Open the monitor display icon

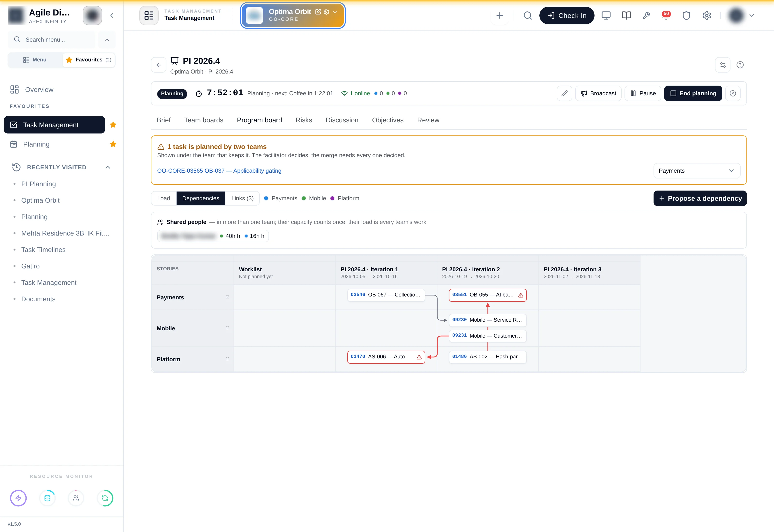click(x=606, y=15)
